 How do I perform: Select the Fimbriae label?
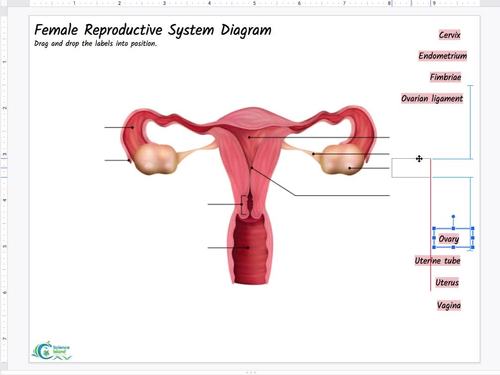coord(445,77)
